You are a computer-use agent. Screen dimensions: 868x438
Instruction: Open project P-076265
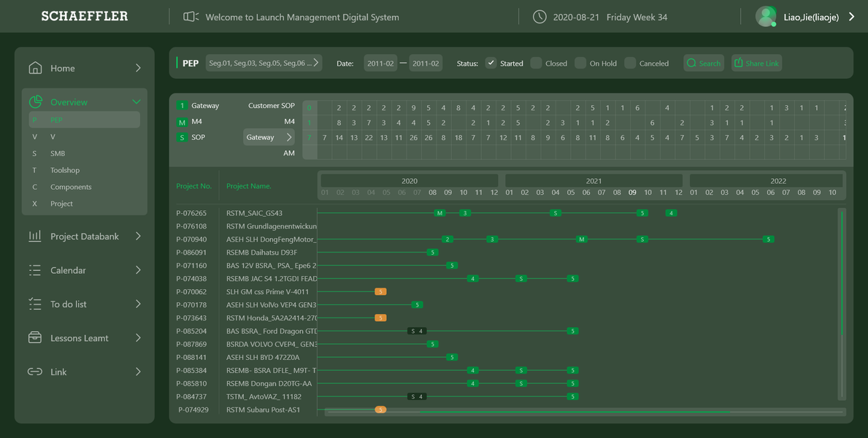point(191,213)
